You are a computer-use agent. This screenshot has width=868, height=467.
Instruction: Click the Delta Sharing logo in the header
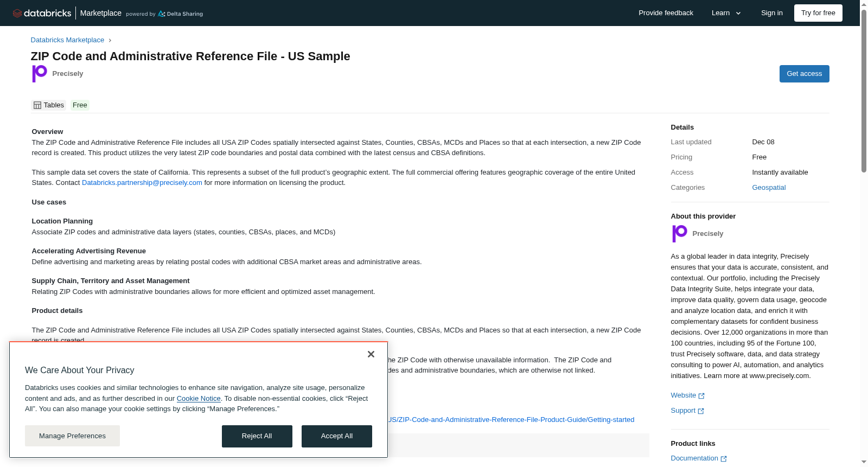tap(180, 14)
